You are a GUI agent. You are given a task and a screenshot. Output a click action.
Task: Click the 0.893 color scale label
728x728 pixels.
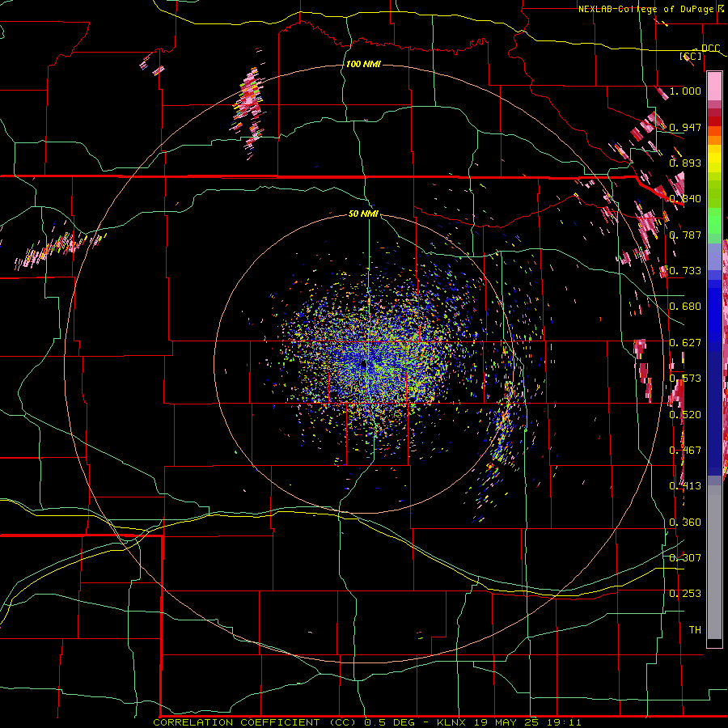pyautogui.click(x=685, y=163)
